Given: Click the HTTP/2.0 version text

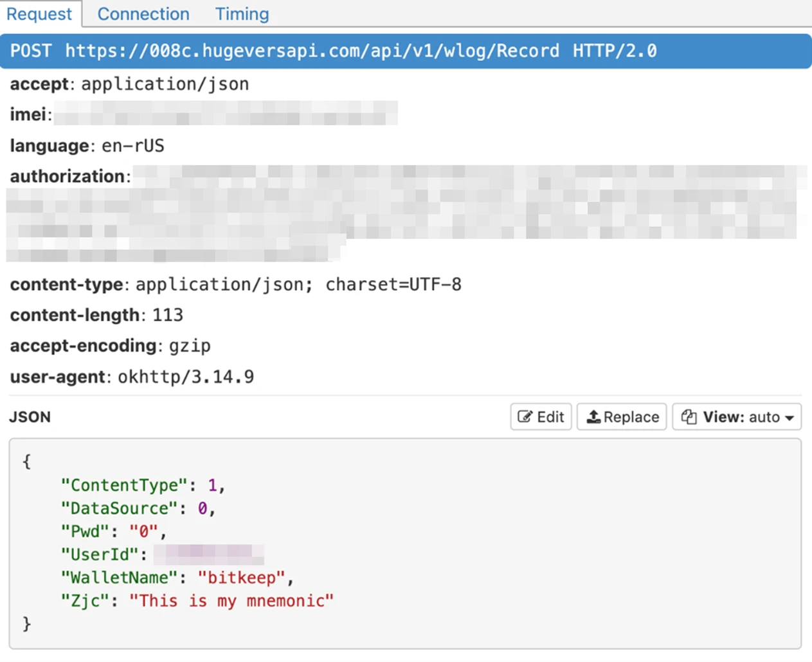Looking at the screenshot, I should [615, 51].
